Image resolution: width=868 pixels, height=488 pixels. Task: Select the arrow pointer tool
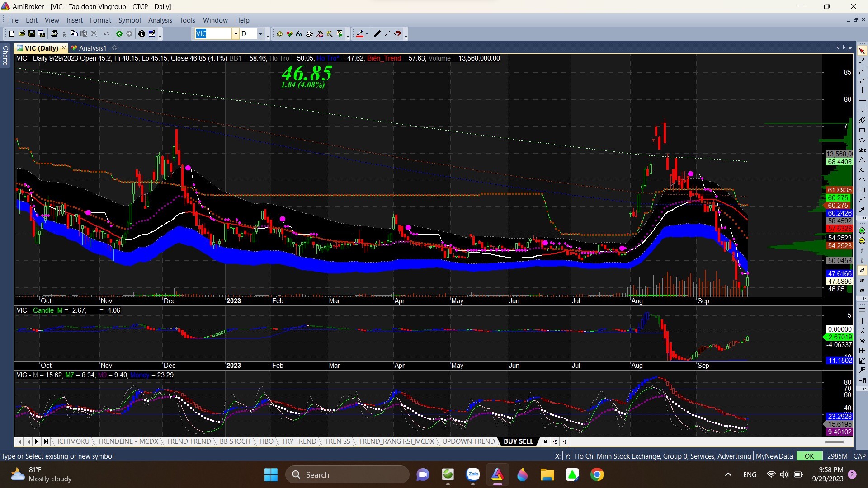tap(862, 51)
